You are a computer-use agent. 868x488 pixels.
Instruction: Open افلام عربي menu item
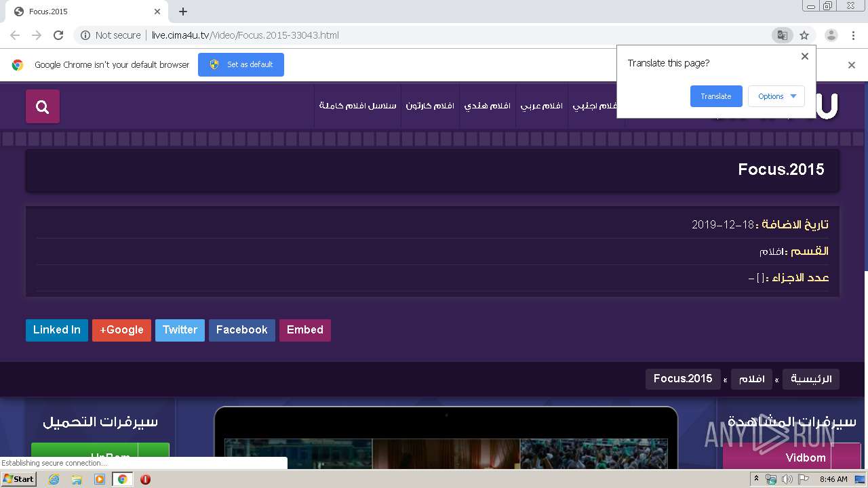tap(542, 106)
